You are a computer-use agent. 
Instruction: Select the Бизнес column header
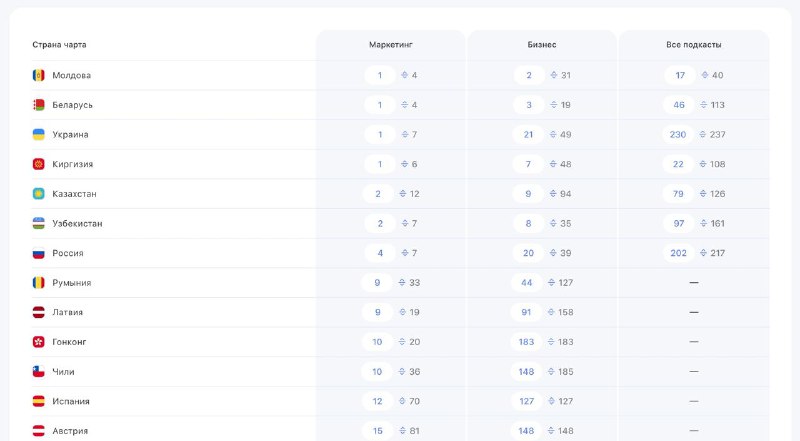[542, 44]
